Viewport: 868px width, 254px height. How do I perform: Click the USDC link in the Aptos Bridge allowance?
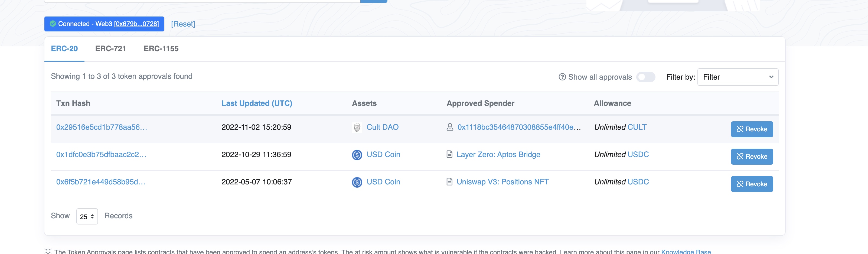(638, 154)
